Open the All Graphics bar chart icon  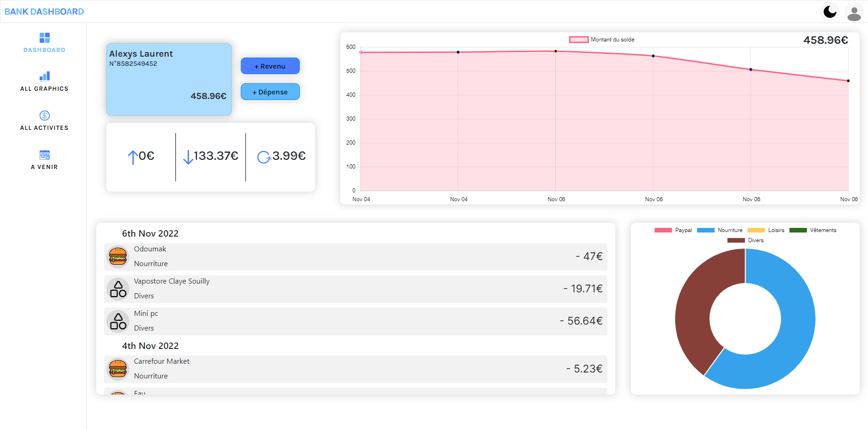[44, 76]
